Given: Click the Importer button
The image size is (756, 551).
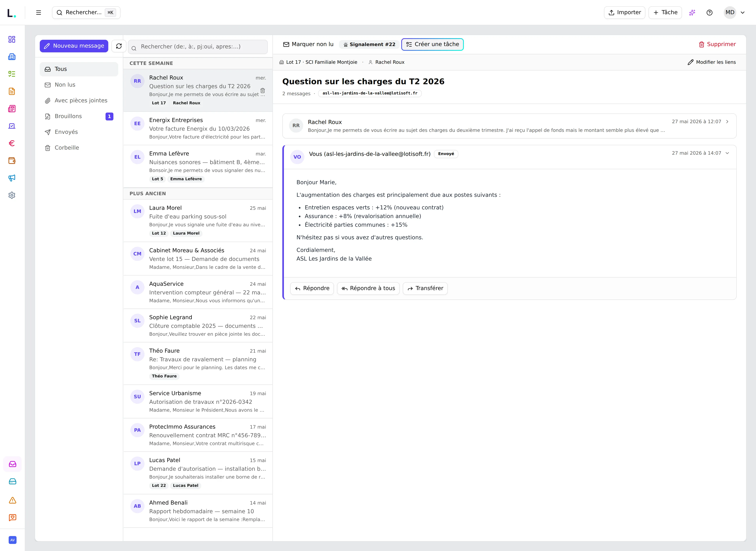Looking at the screenshot, I should coord(624,13).
